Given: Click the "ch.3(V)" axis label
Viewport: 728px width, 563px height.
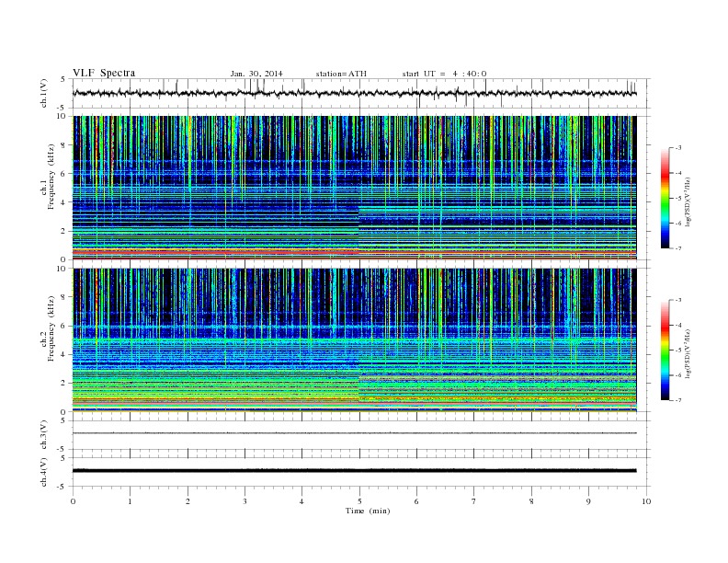Looking at the screenshot, I should pos(44,434).
